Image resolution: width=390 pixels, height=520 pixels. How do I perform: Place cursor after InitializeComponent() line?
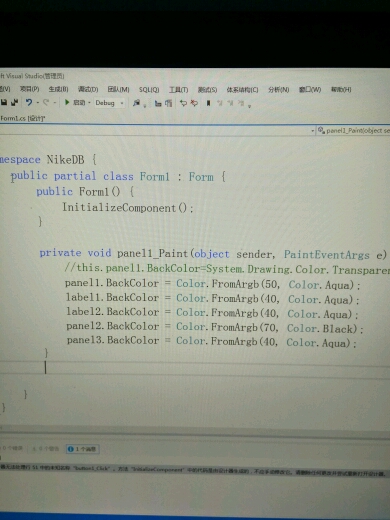194,209
